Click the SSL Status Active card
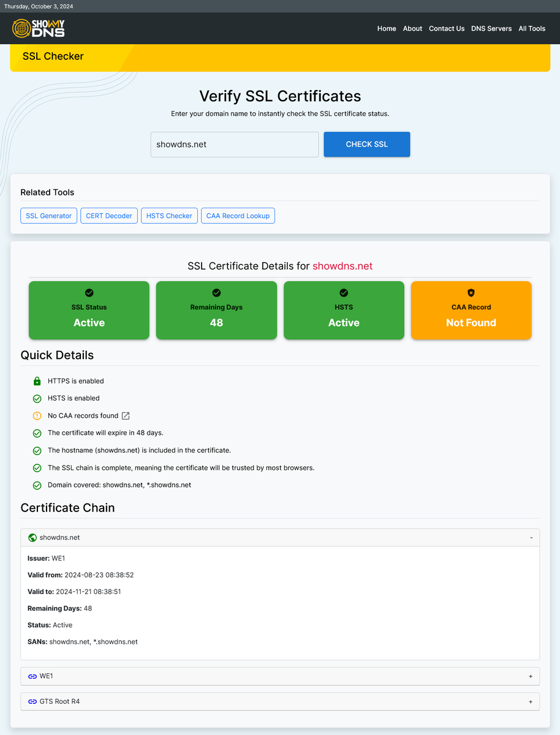 89,311
